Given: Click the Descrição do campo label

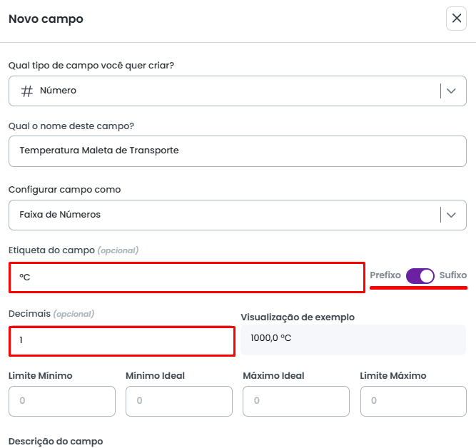Looking at the screenshot, I should 56,442.
